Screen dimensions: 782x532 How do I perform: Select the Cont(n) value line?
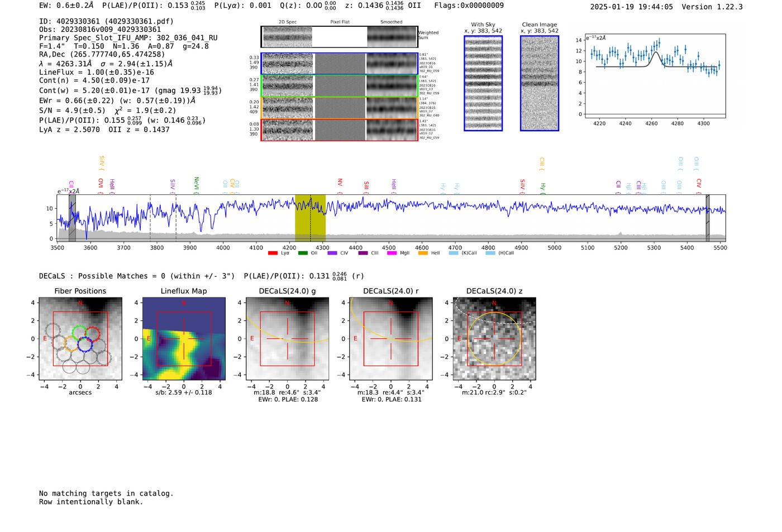(94, 80)
